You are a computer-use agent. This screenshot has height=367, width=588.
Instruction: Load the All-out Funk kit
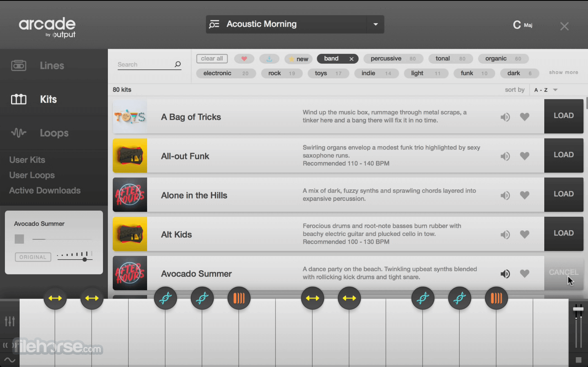563,155
